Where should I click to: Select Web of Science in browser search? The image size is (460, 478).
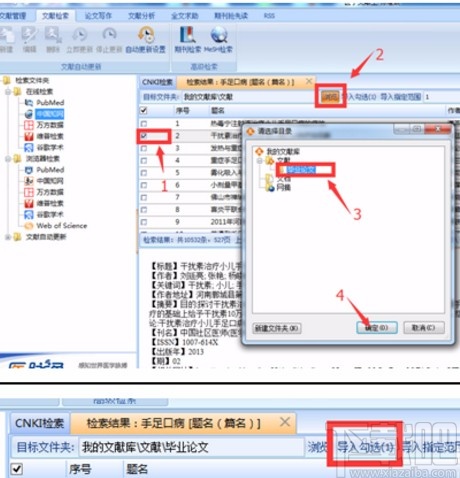click(61, 226)
